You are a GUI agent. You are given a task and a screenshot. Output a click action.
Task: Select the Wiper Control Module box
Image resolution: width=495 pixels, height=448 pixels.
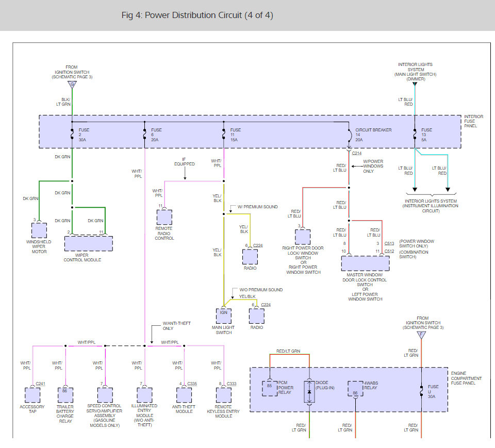(89, 243)
